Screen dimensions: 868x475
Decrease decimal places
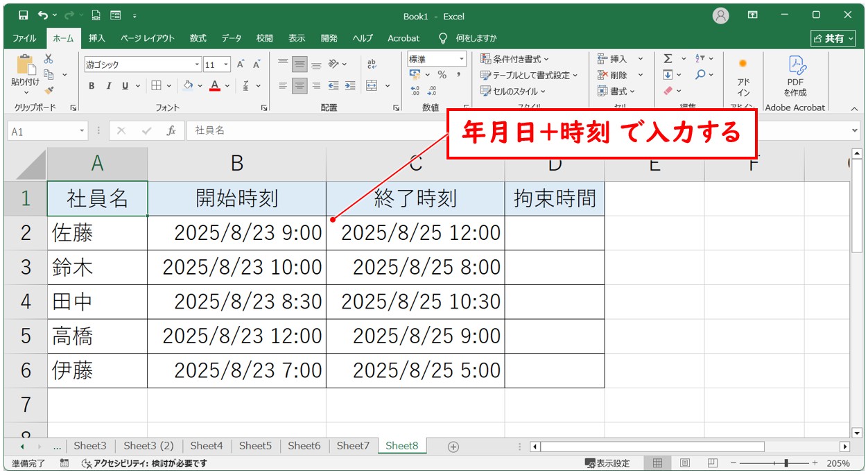pyautogui.click(x=432, y=91)
